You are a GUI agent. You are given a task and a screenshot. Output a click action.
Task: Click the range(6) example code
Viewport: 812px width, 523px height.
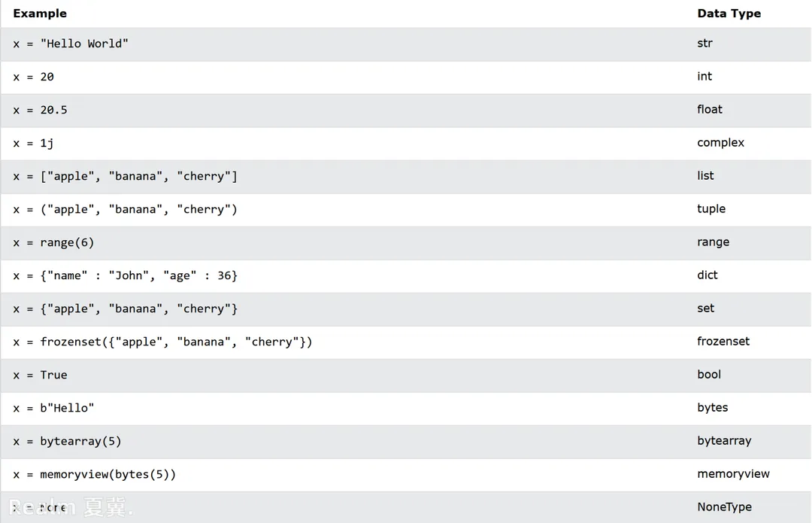pos(53,242)
